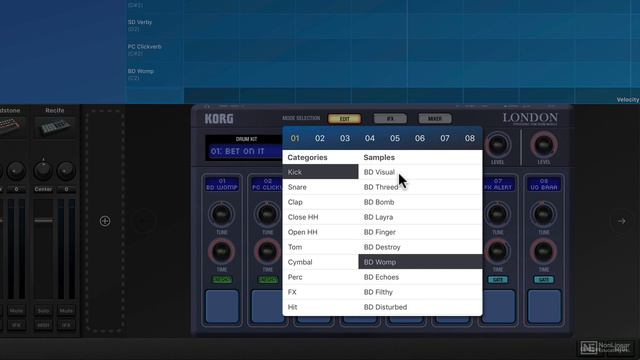Image resolution: width=640 pixels, height=360 pixels.
Task: Click the Recife volume fader handle
Action: point(43,220)
